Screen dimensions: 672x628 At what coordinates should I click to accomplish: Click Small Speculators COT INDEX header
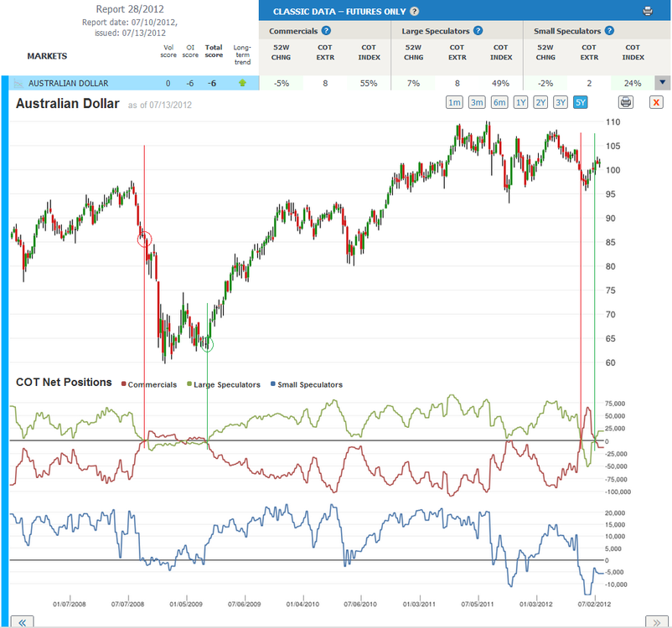tap(633, 52)
